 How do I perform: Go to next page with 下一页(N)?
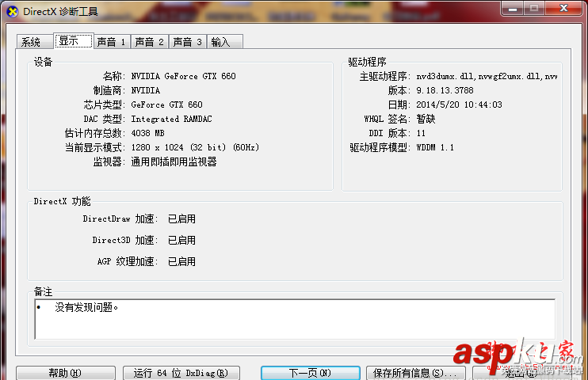[x=311, y=373]
